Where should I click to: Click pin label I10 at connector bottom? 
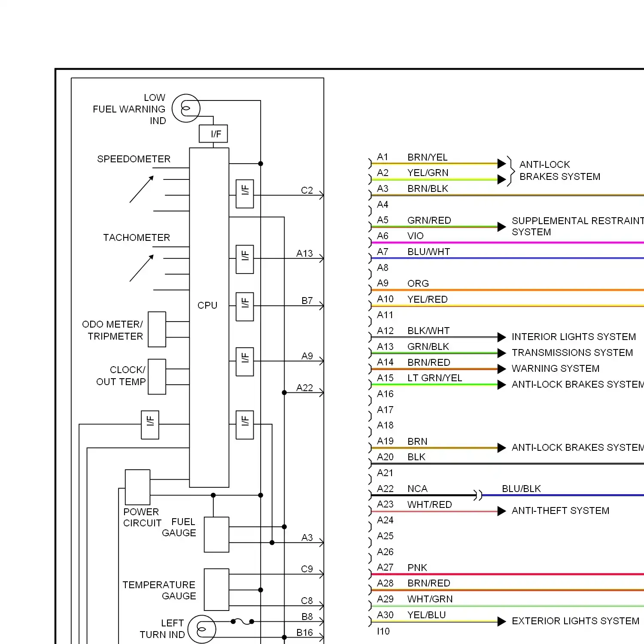tap(383, 631)
